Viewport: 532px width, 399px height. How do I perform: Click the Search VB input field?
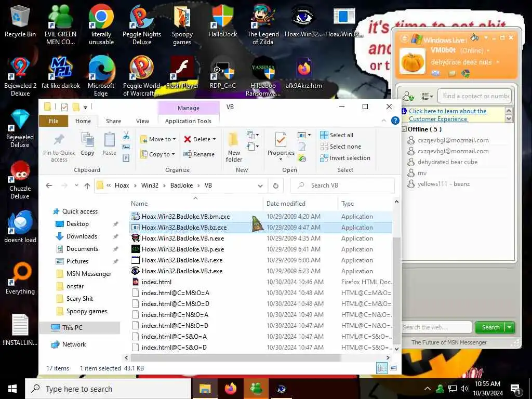[x=343, y=185]
